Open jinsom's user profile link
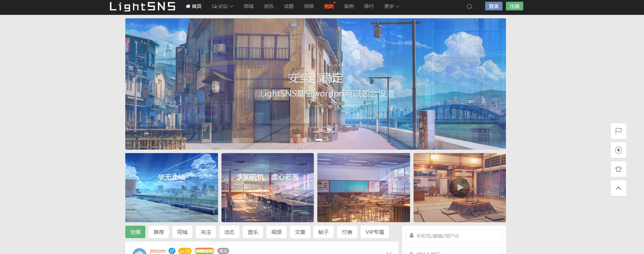This screenshot has width=644, height=254. pos(158,251)
